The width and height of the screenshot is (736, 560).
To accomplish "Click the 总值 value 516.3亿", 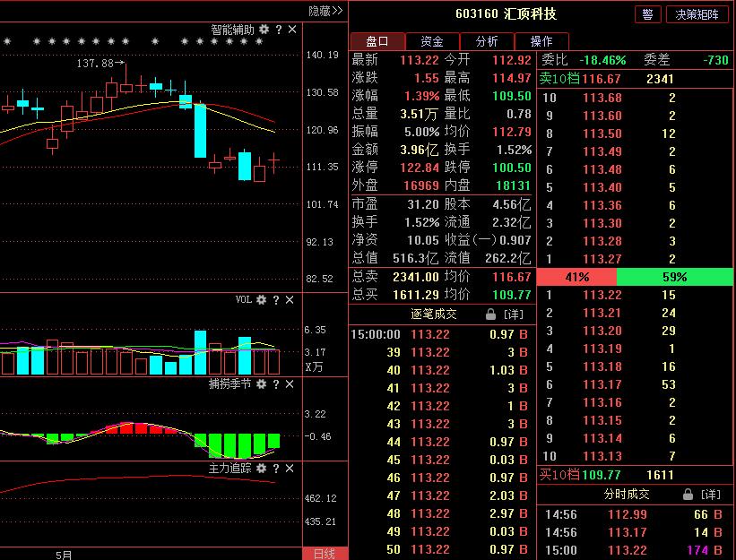I will 415,258.
